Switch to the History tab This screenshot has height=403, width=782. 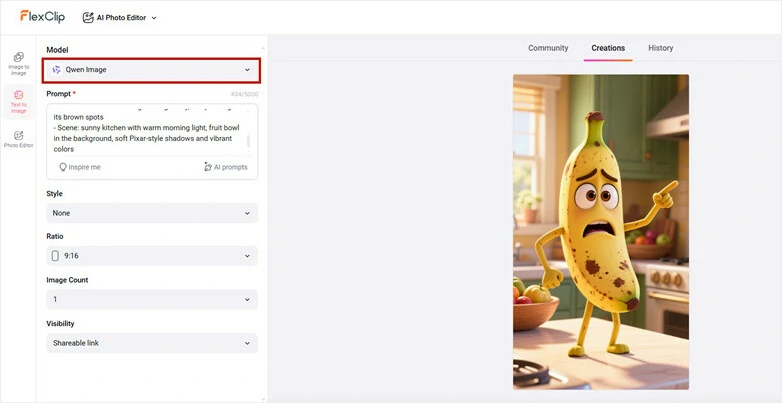coord(660,48)
